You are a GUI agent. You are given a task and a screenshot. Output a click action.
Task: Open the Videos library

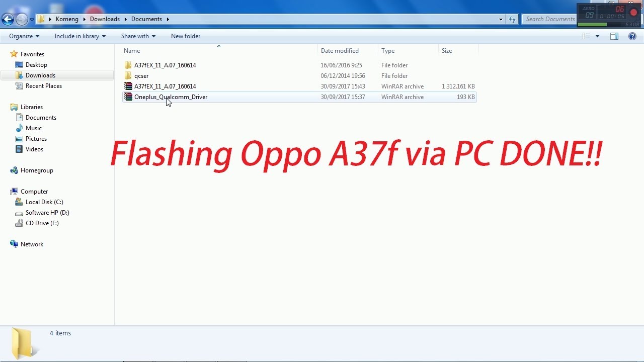click(x=34, y=149)
